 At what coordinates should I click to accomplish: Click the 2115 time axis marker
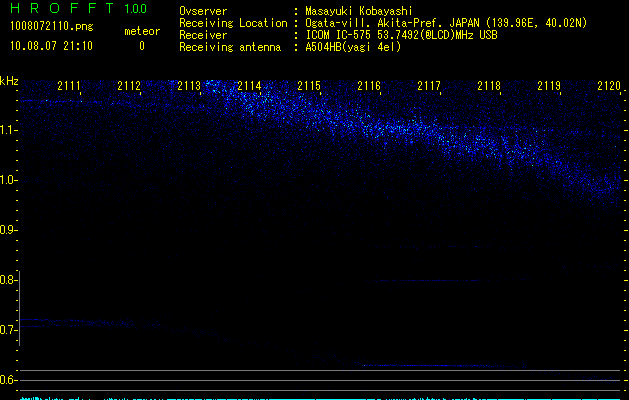tap(309, 85)
